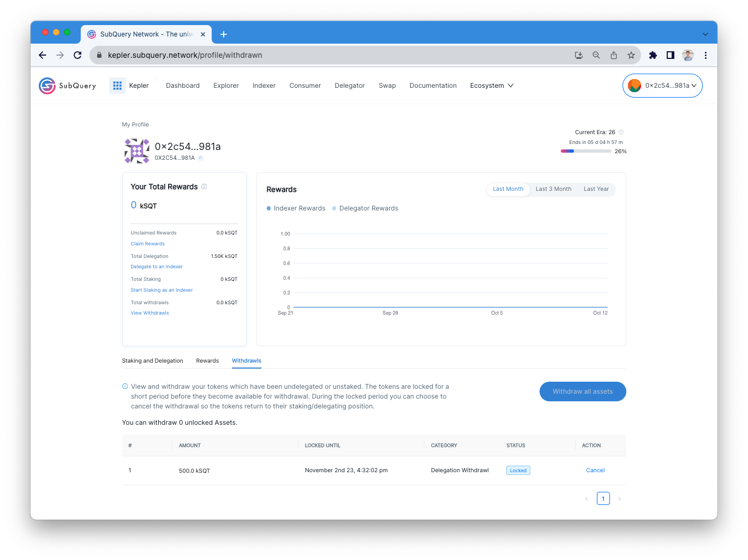Image resolution: width=748 pixels, height=560 pixels.
Task: Open the Kepler apps grid icon
Action: point(117,86)
